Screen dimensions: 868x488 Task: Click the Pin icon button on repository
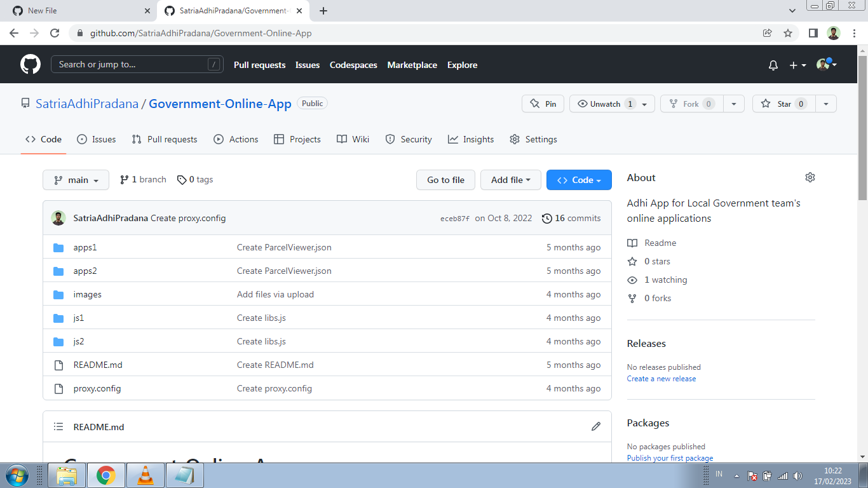543,103
